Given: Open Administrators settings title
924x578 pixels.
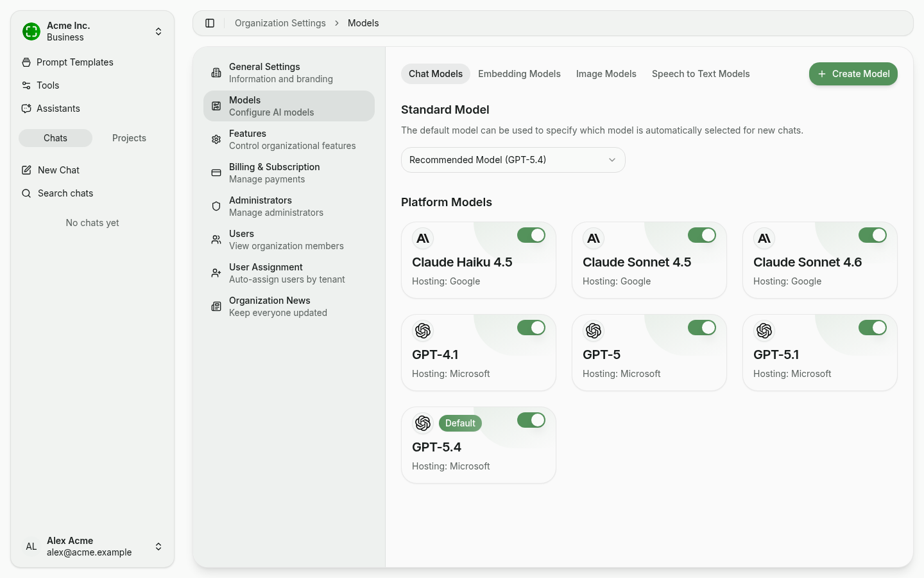Looking at the screenshot, I should pyautogui.click(x=261, y=200).
